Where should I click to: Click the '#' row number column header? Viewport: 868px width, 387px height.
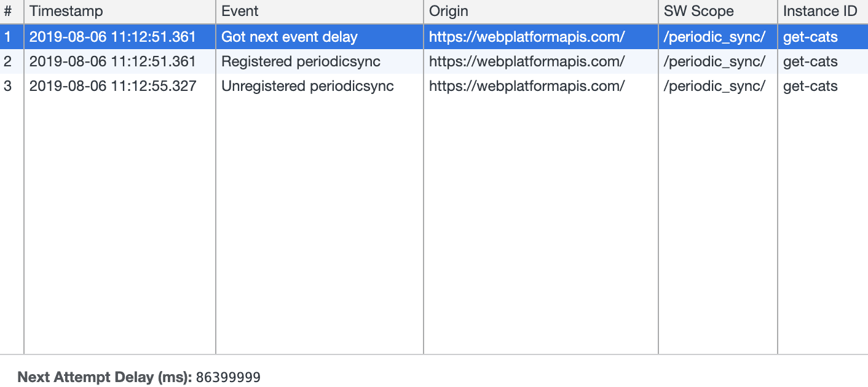(x=10, y=11)
